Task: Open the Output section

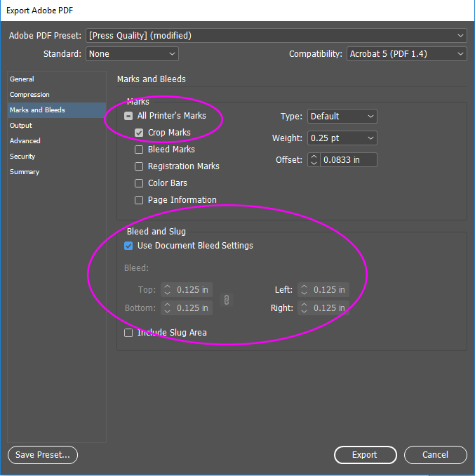Action: click(x=57, y=126)
